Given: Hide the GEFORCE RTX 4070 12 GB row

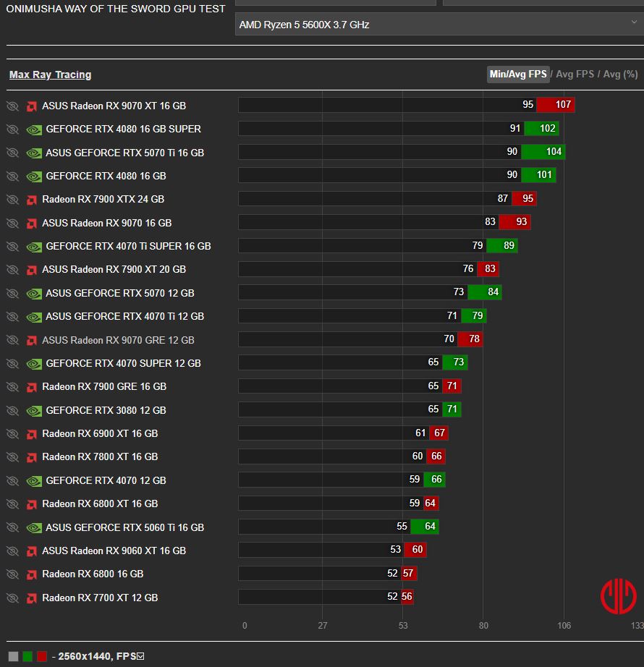Looking at the screenshot, I should point(13,481).
